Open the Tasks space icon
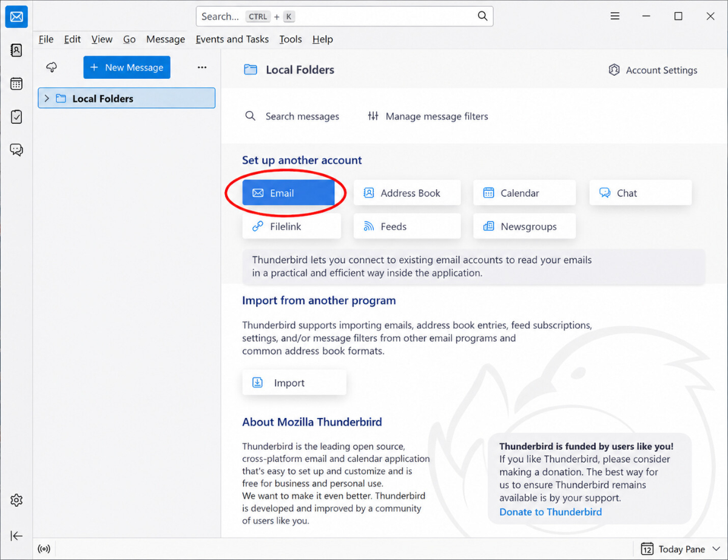Image resolution: width=728 pixels, height=560 pixels. coord(16,116)
